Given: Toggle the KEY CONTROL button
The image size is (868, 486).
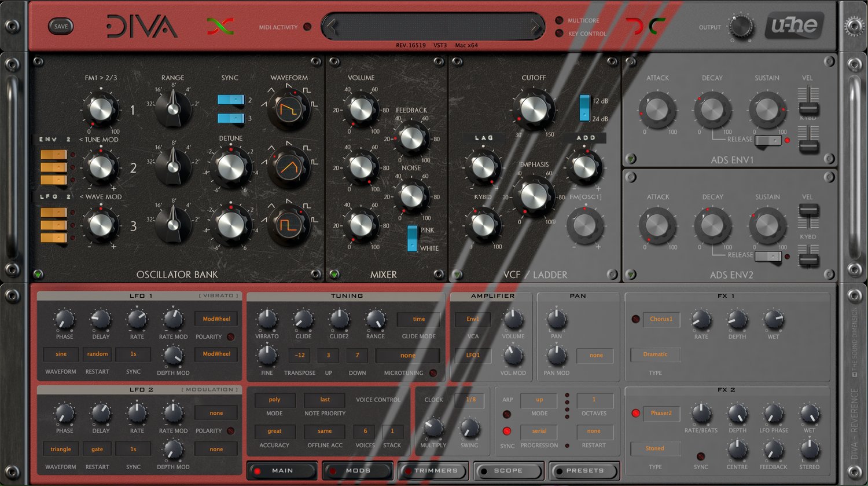Looking at the screenshot, I should pos(559,34).
